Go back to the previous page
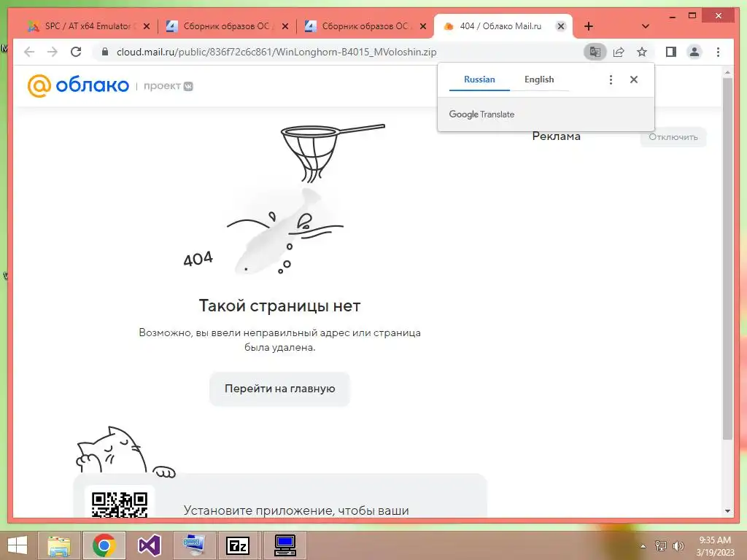The height and width of the screenshot is (560, 747). pyautogui.click(x=29, y=52)
